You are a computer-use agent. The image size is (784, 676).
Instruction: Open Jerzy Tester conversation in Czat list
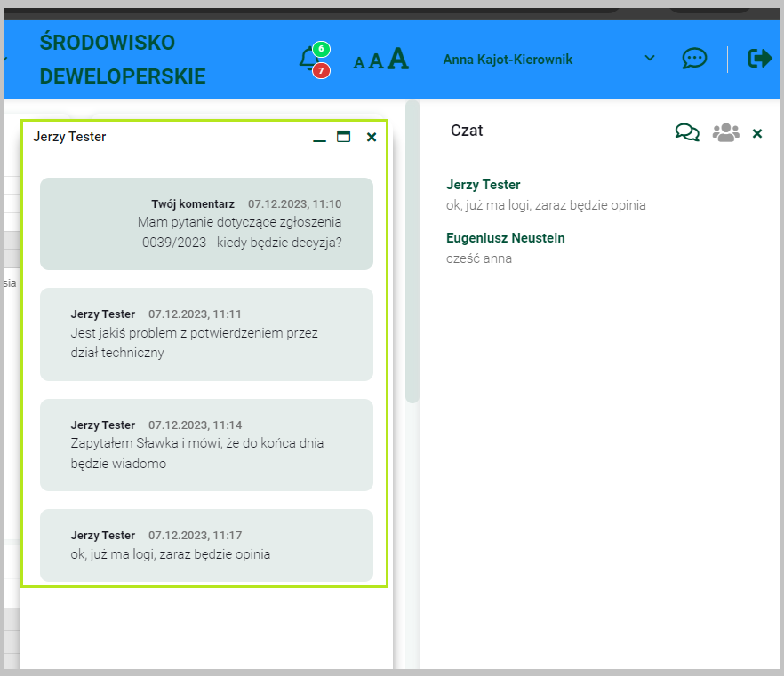[484, 185]
